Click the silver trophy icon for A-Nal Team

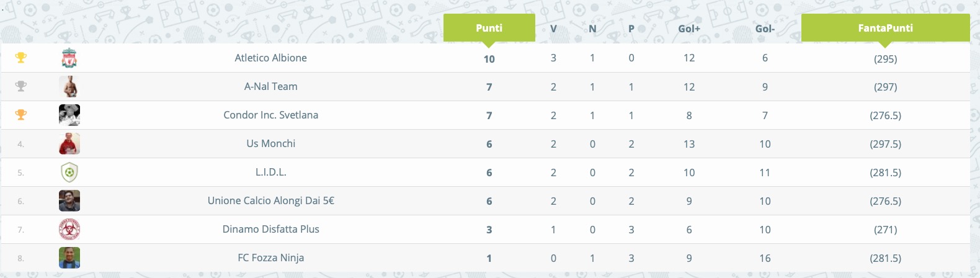click(x=21, y=86)
